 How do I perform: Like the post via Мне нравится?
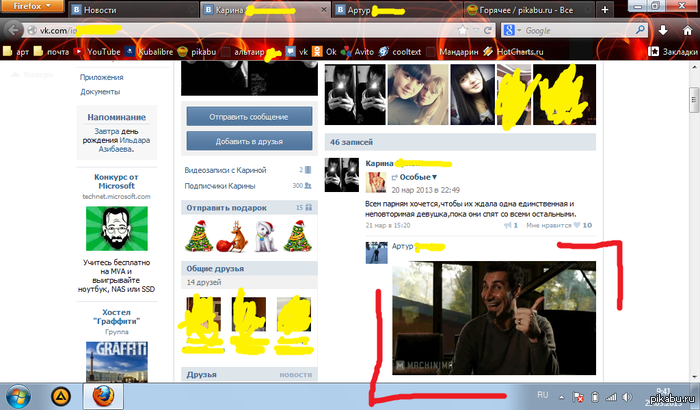(x=558, y=225)
